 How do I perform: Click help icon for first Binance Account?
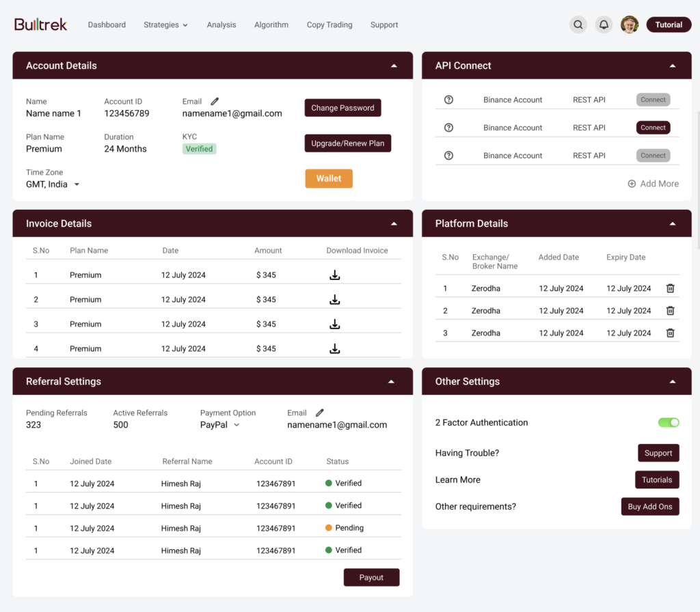point(448,100)
